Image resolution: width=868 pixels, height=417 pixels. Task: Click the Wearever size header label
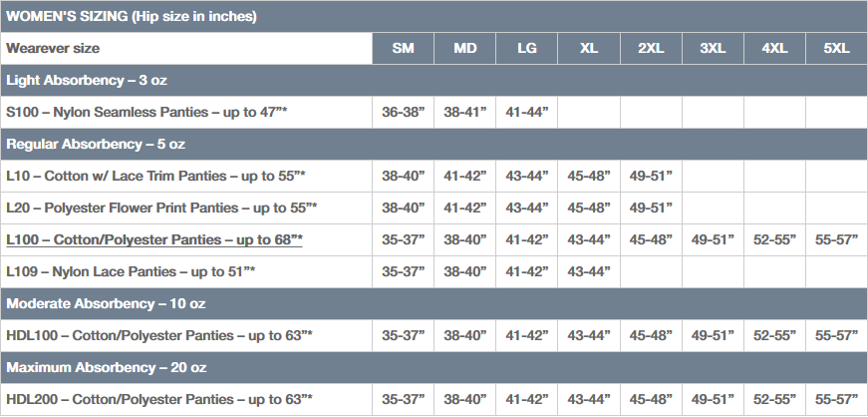point(53,48)
